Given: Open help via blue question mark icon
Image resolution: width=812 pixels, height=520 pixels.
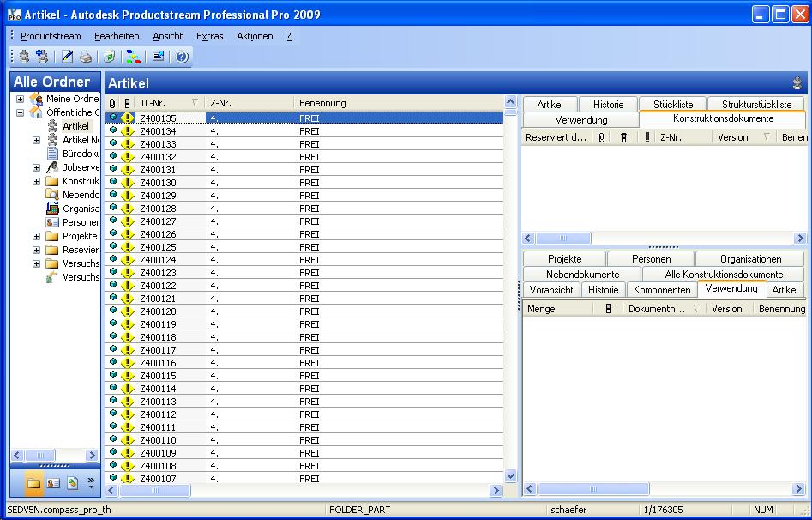Looking at the screenshot, I should (x=182, y=57).
